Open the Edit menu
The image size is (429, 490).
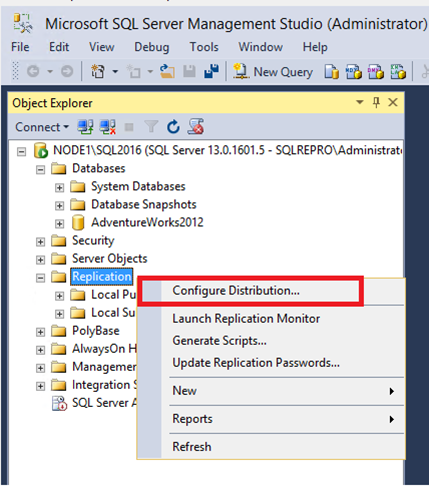coord(59,47)
